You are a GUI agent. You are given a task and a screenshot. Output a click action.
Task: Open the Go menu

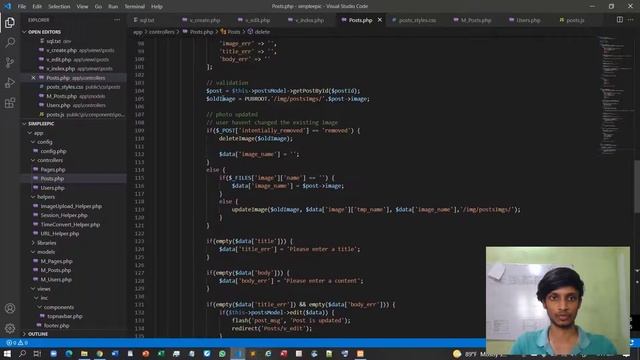98,7
